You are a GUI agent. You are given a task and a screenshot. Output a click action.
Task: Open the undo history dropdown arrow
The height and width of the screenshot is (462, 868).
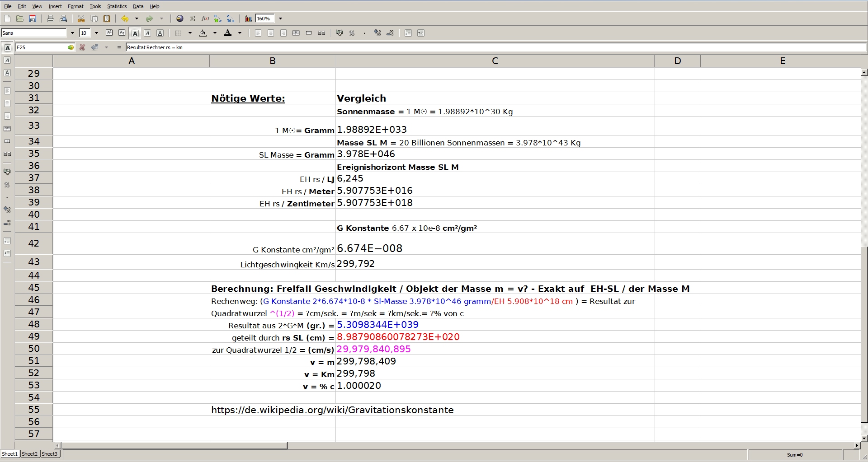click(x=137, y=19)
